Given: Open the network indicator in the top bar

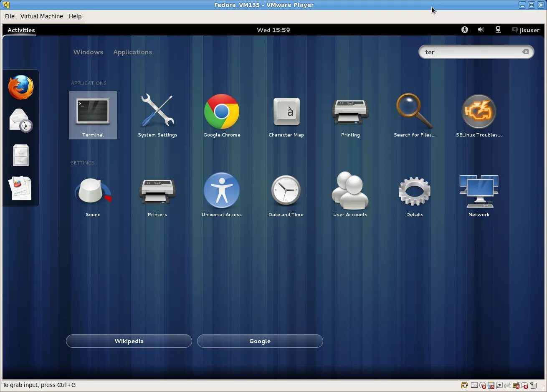Looking at the screenshot, I should (498, 30).
